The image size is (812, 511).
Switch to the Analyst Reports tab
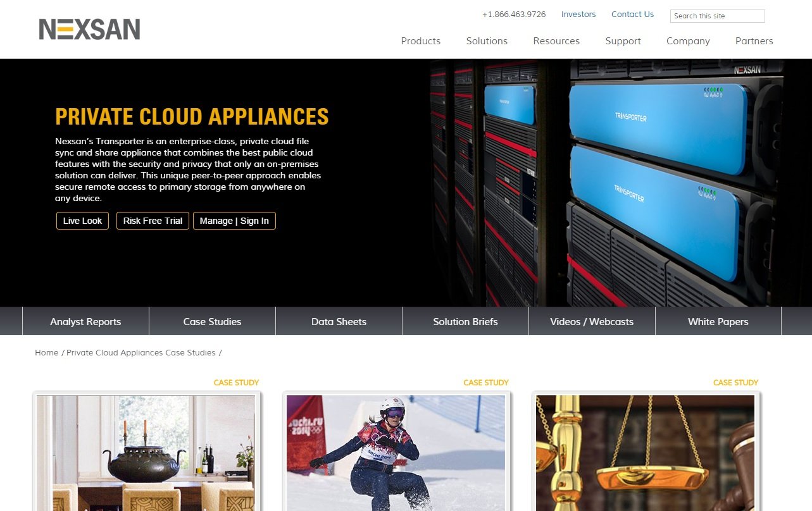85,321
